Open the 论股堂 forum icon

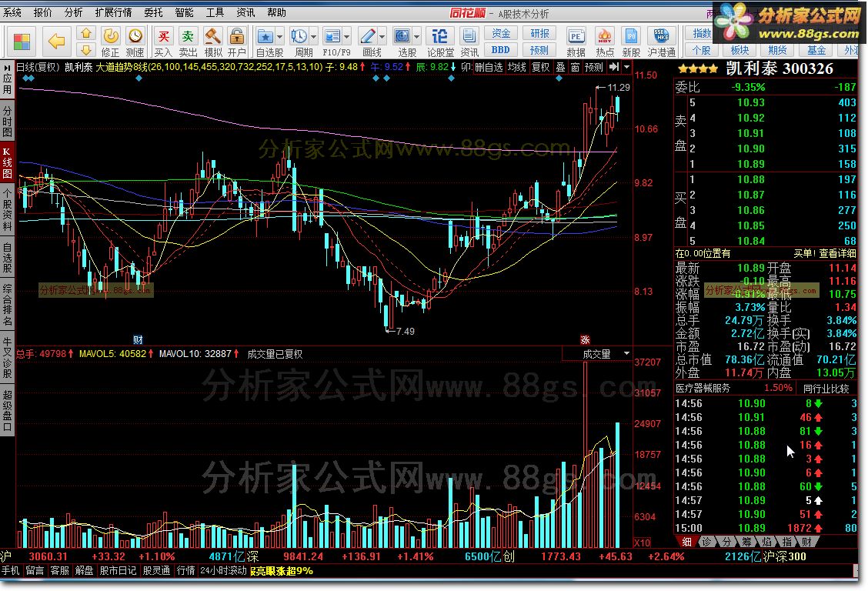pyautogui.click(x=440, y=42)
